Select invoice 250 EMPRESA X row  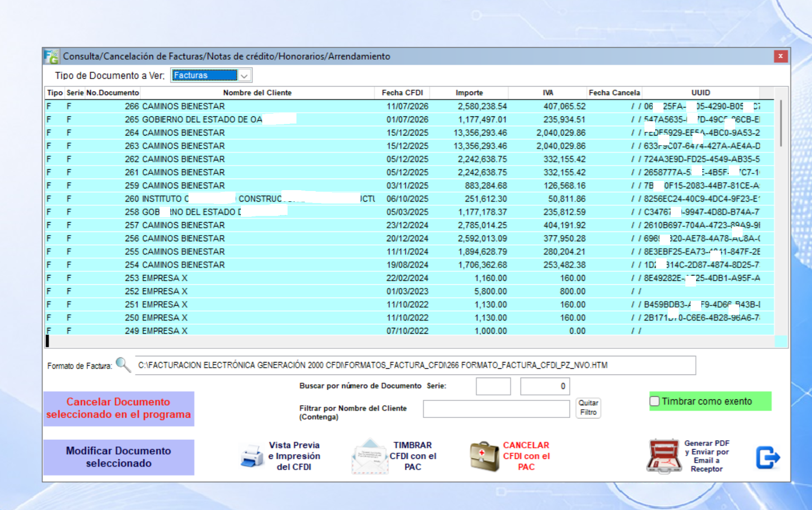[x=409, y=318]
